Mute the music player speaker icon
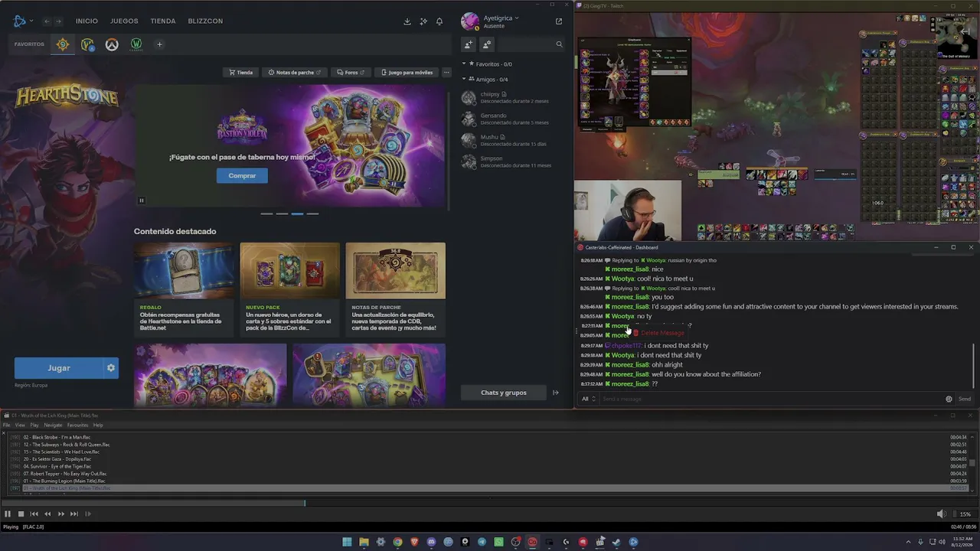The height and width of the screenshot is (551, 980). point(941,514)
